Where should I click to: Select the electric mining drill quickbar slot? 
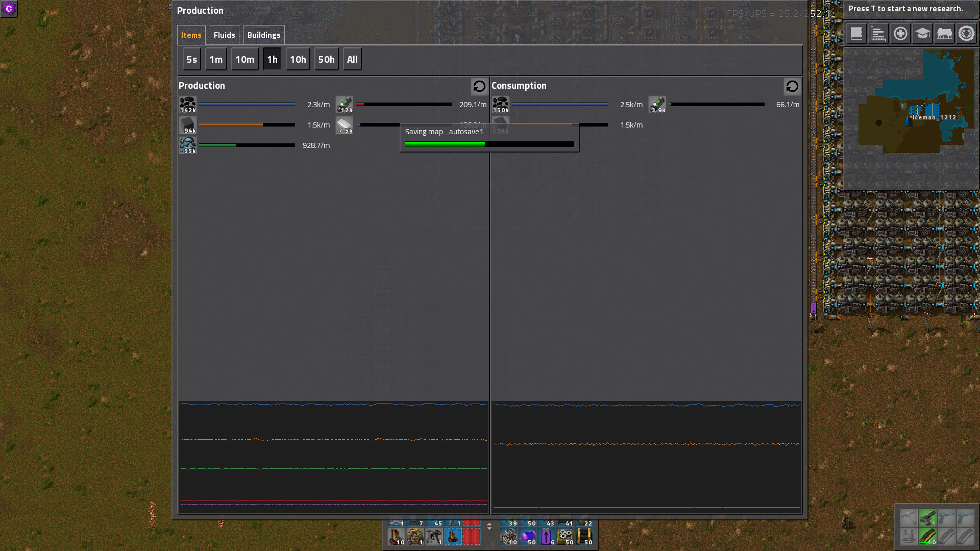click(x=509, y=537)
